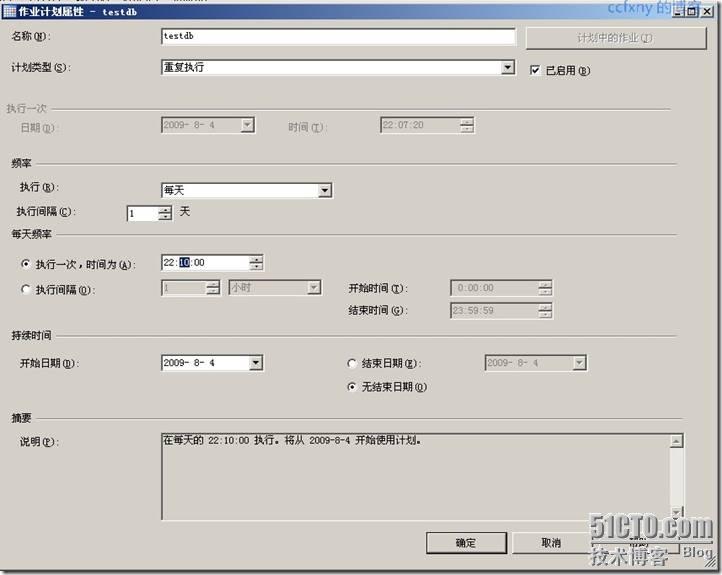722x575 pixels.
Task: Click the 名称 name input field
Action: point(338,36)
